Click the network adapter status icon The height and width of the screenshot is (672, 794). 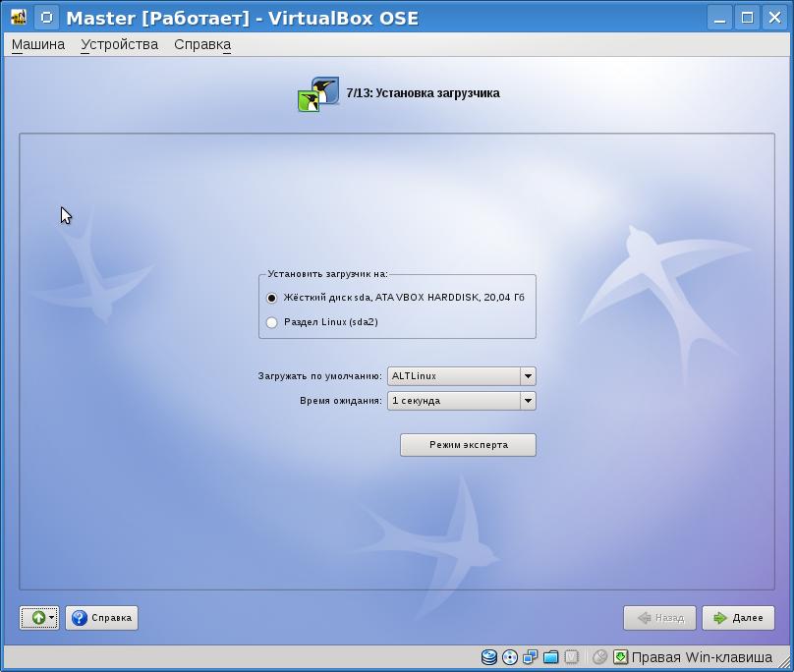[531, 657]
